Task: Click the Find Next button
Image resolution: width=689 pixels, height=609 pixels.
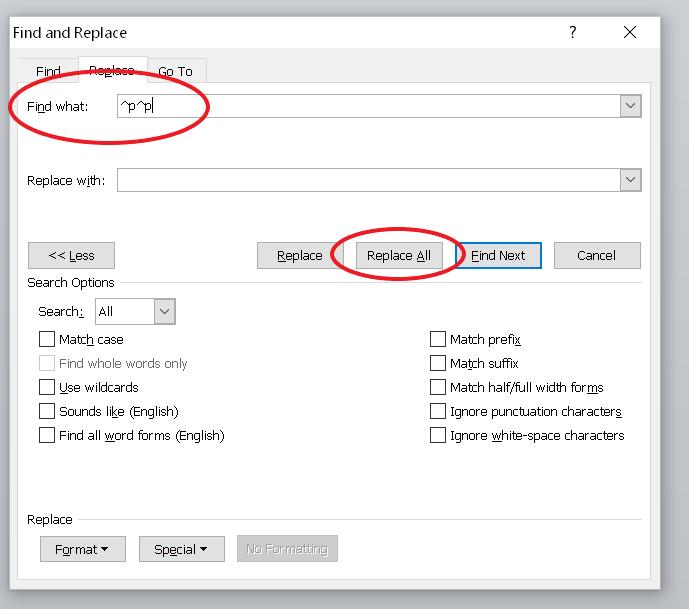Action: (498, 255)
